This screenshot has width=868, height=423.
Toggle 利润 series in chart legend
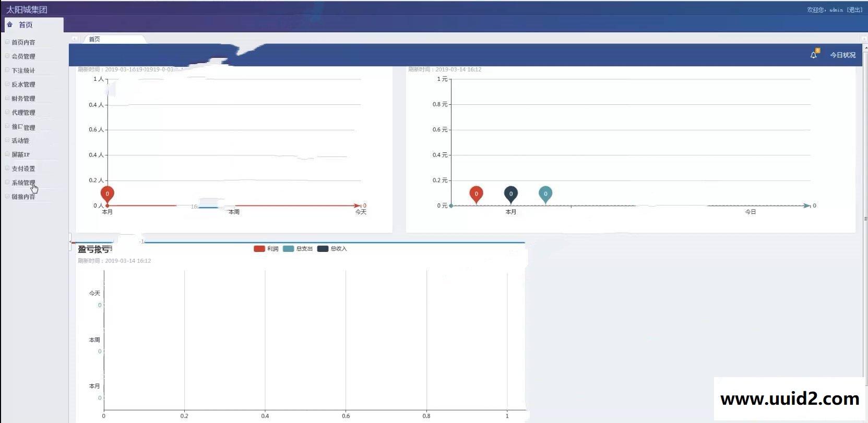266,249
